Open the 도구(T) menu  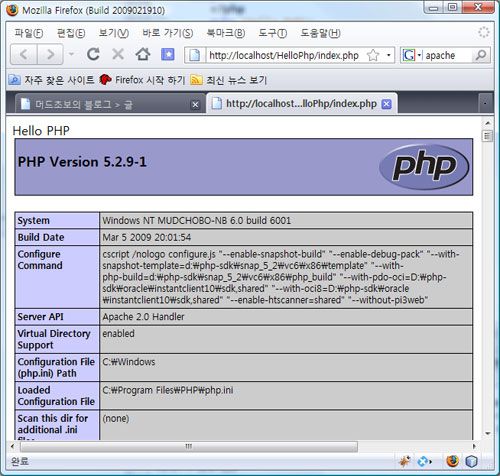pos(273,33)
